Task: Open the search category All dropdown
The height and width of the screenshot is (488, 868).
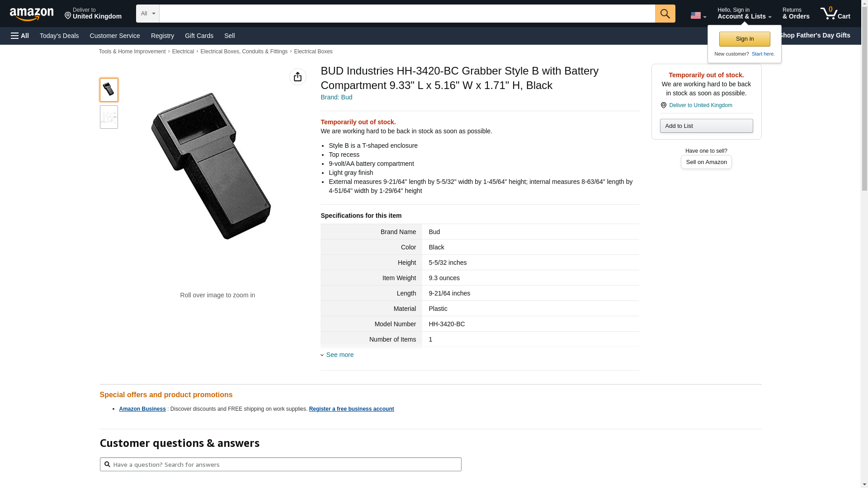Action: (147, 14)
